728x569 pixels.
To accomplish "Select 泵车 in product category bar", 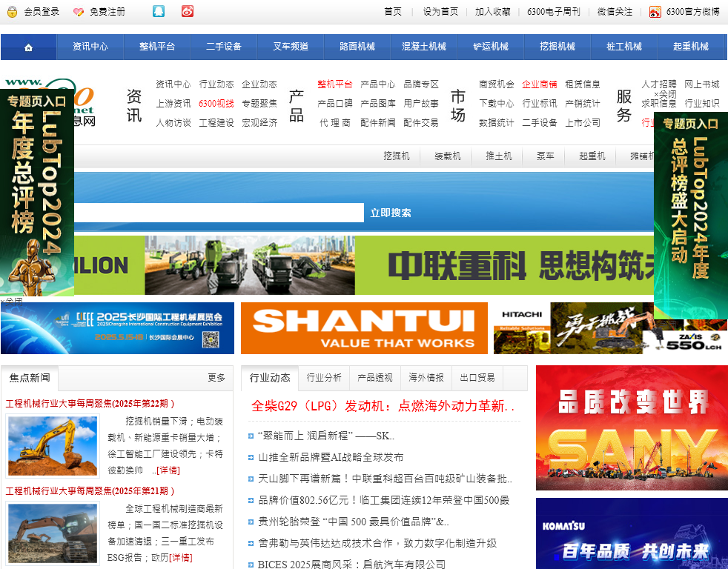I will (x=546, y=156).
